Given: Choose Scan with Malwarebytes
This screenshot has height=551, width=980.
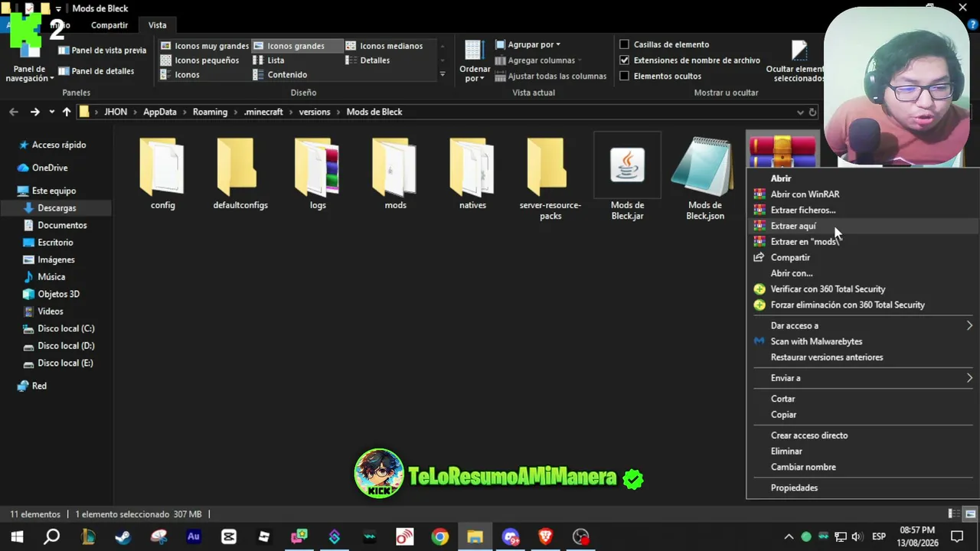Looking at the screenshot, I should [862, 341].
